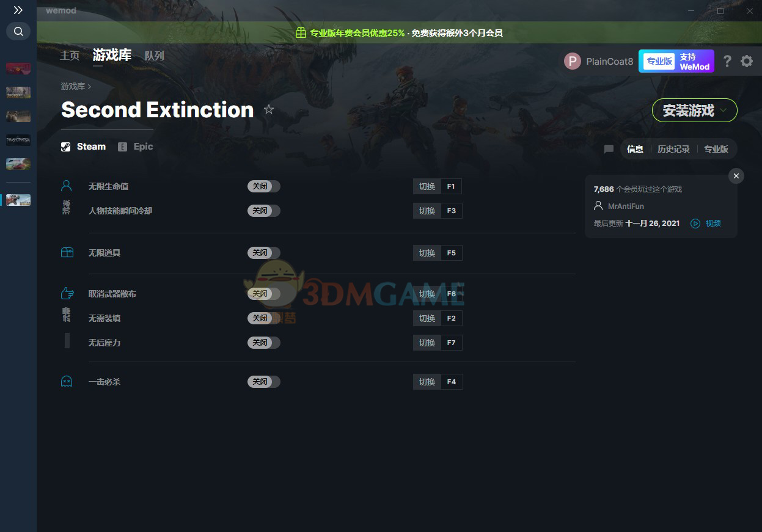Toggle 无限道具 cheat switch
Screen dimensions: 762x532
[x=264, y=253]
